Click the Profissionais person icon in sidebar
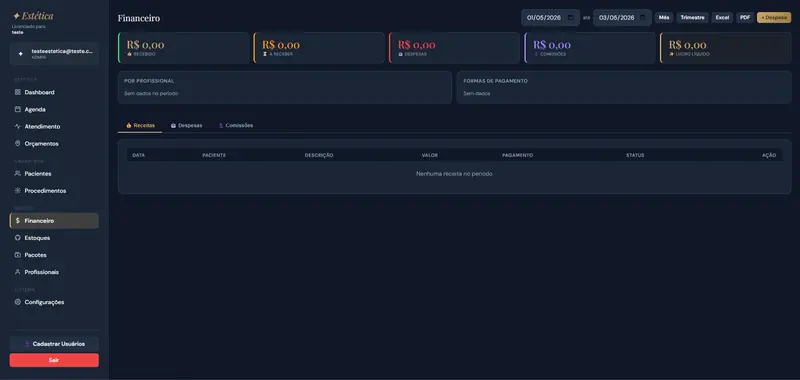 pos(17,272)
